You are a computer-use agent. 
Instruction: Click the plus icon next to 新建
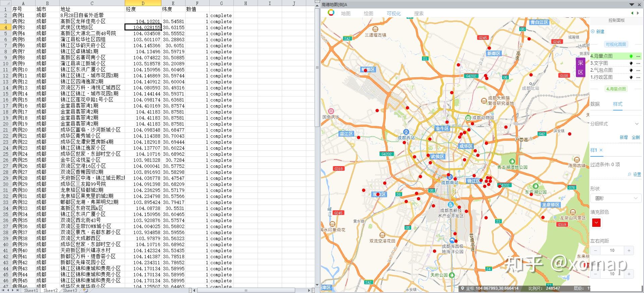pyautogui.click(x=593, y=31)
